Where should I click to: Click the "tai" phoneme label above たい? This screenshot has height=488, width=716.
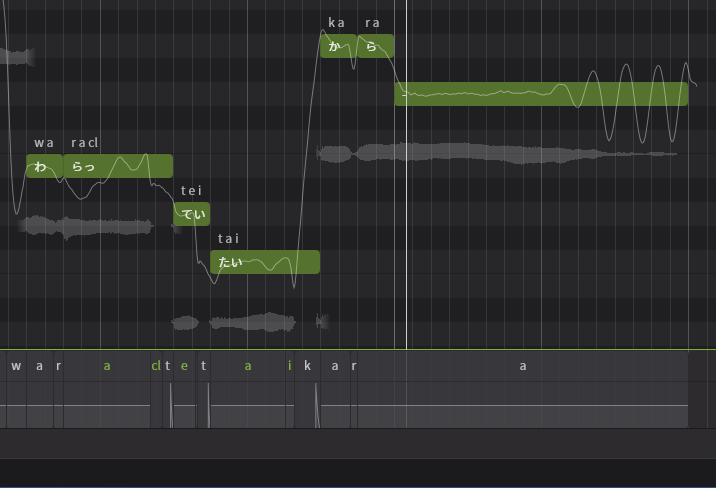click(228, 238)
